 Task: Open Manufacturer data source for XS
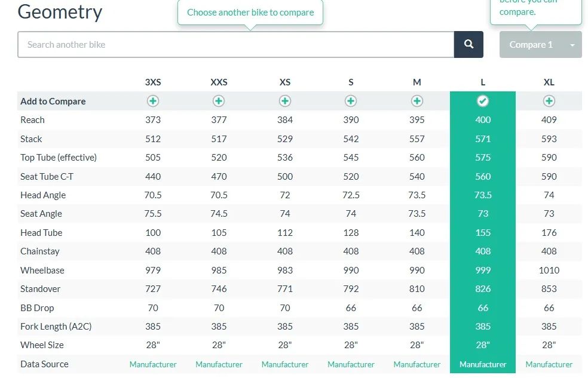click(285, 364)
